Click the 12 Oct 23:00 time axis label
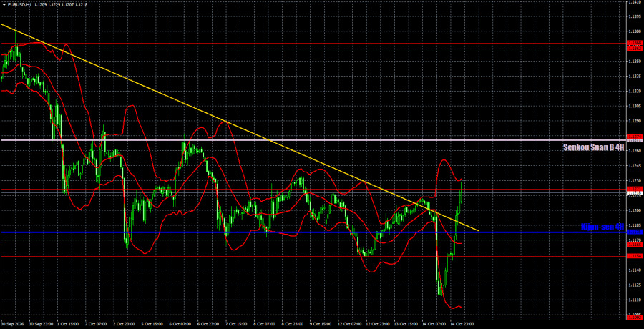Screen dimensions: 644x329 point(377,324)
